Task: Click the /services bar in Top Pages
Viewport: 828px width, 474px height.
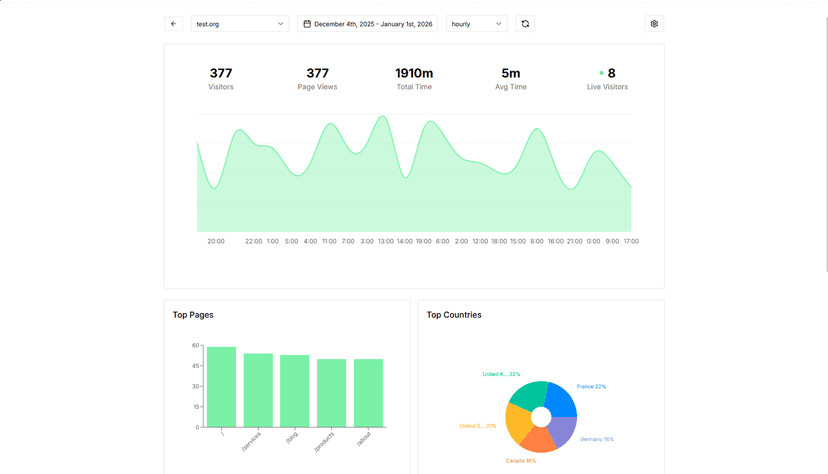Action: [x=258, y=390]
